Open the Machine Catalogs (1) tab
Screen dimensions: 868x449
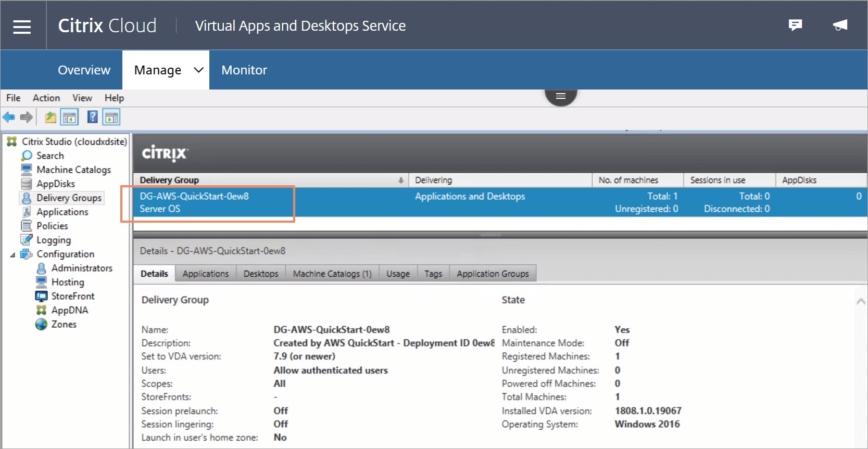coord(332,274)
